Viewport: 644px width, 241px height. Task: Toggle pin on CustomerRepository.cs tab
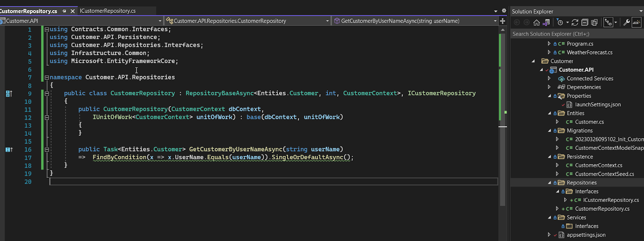[64, 11]
